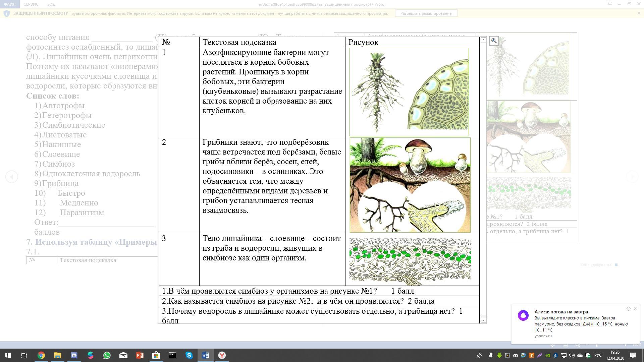644x362 pixels.
Task: Click the mushroom mycorrhiza picture
Action: [x=410, y=185]
